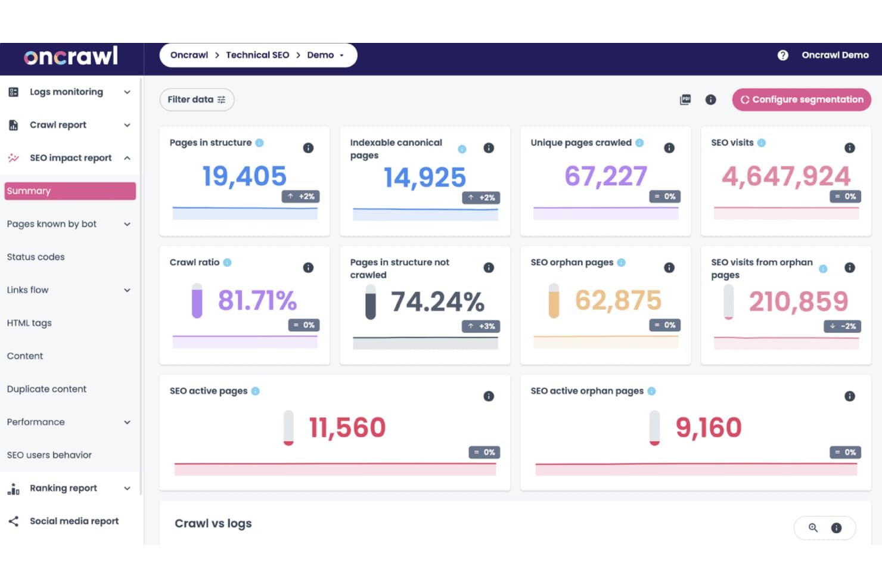This screenshot has height=588, width=882.
Task: Click the Oncrawl logo
Action: tap(71, 57)
